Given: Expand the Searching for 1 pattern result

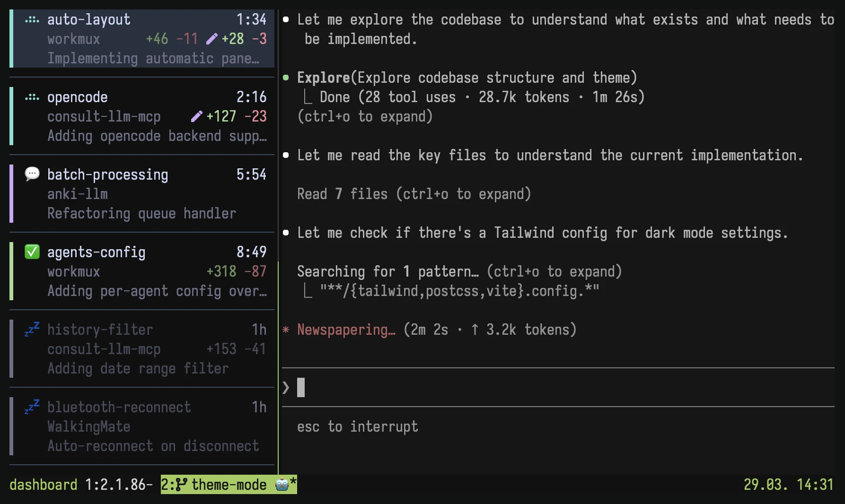Looking at the screenshot, I should [459, 271].
